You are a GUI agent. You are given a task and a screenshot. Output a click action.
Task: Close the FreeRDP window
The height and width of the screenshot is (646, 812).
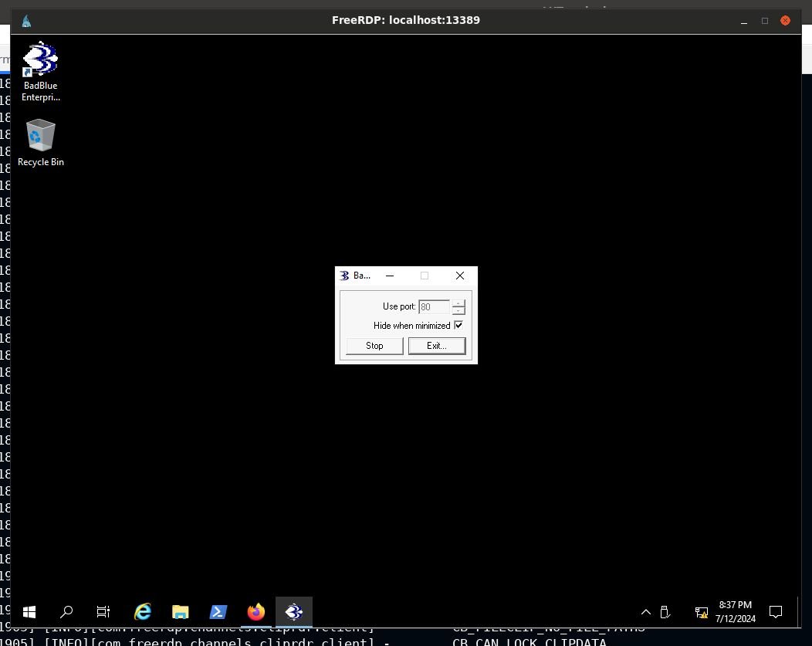coord(785,21)
